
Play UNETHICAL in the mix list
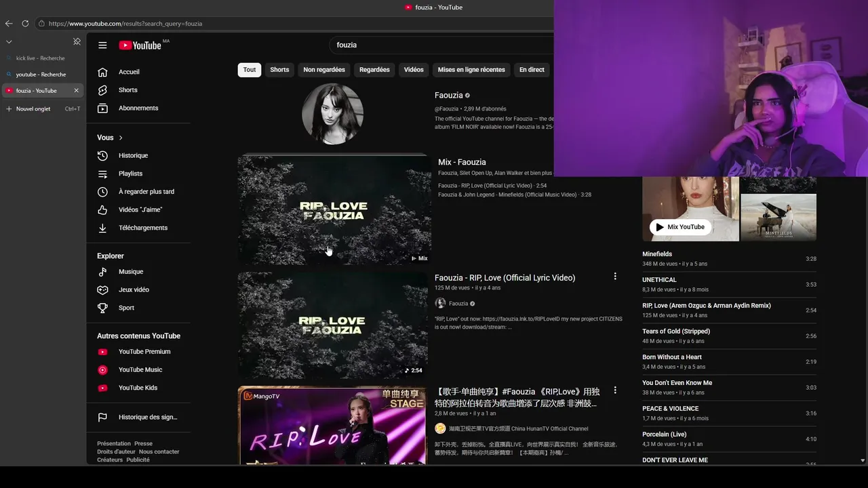tap(729, 285)
